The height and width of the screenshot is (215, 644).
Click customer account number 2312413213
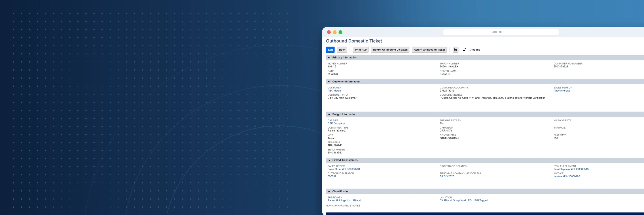click(447, 91)
